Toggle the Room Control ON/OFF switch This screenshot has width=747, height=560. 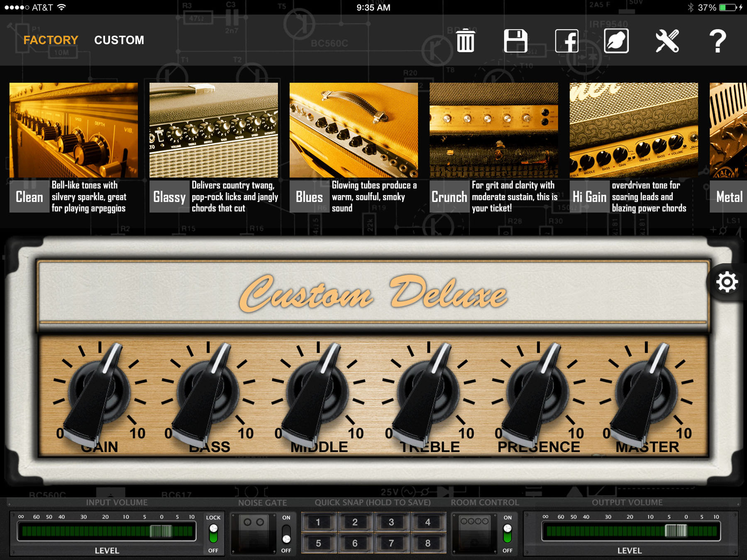tap(507, 533)
